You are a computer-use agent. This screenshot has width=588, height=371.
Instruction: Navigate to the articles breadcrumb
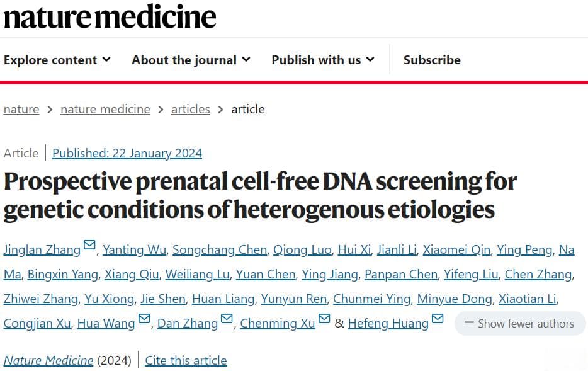tap(191, 109)
